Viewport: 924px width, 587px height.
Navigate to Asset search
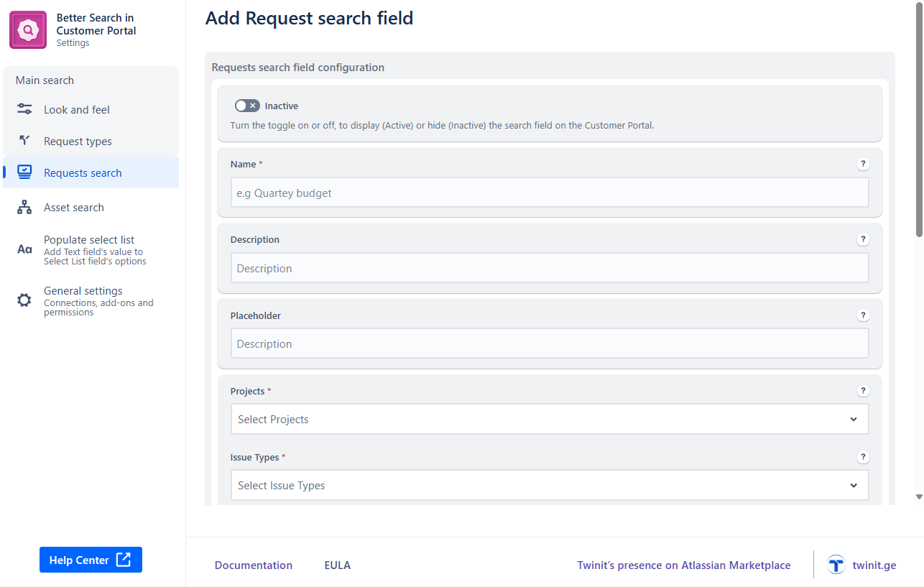coord(91,207)
